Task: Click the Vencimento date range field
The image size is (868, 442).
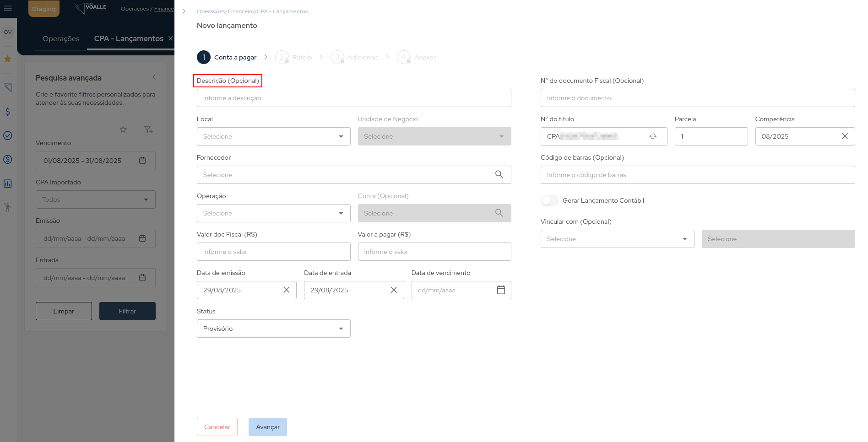Action: [x=95, y=161]
